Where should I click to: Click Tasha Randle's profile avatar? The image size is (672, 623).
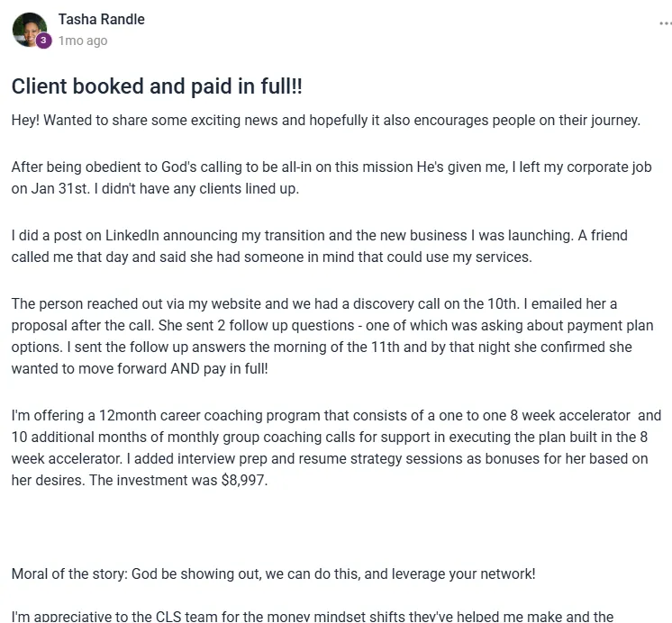pos(30,30)
